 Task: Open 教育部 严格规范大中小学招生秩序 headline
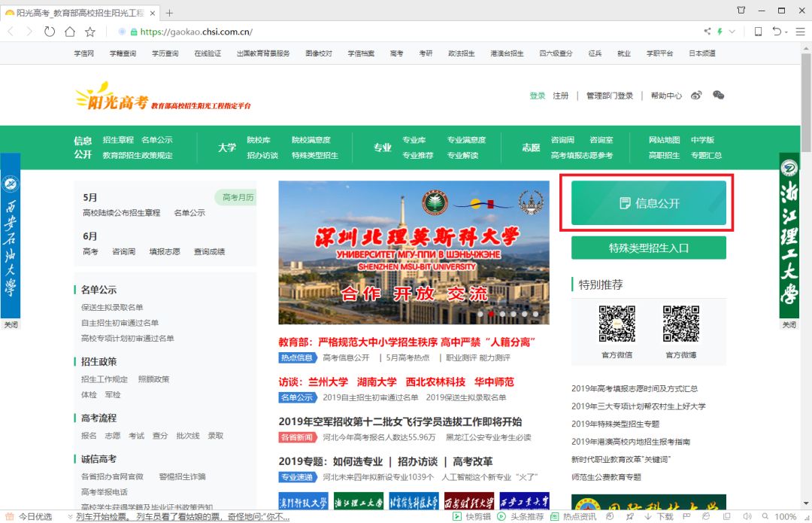click(407, 342)
